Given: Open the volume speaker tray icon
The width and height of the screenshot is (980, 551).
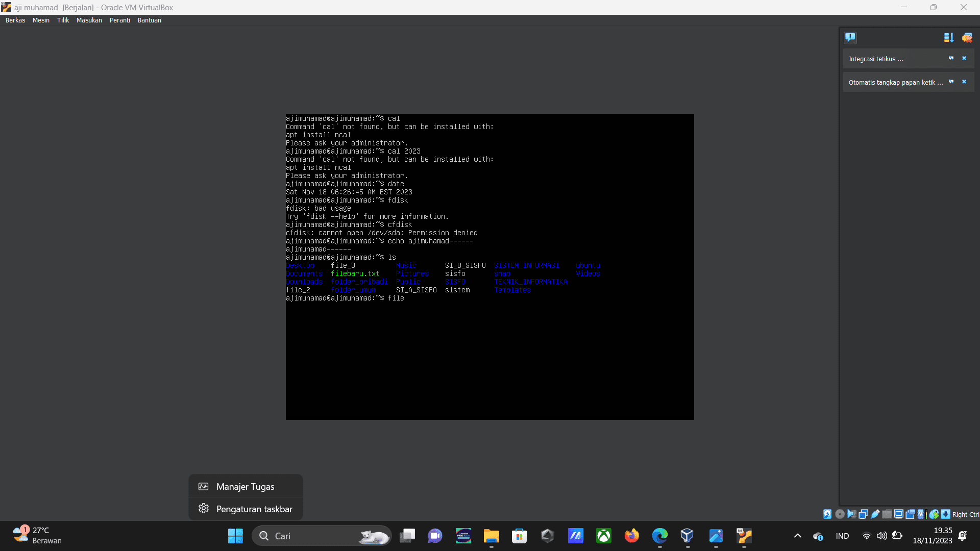Looking at the screenshot, I should [881, 536].
